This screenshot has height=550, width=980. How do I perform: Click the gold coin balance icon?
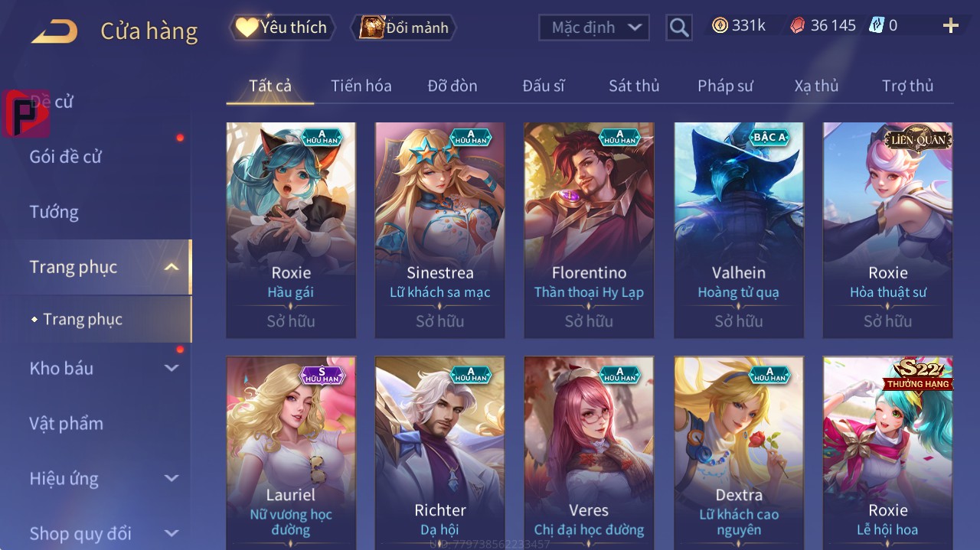(720, 25)
